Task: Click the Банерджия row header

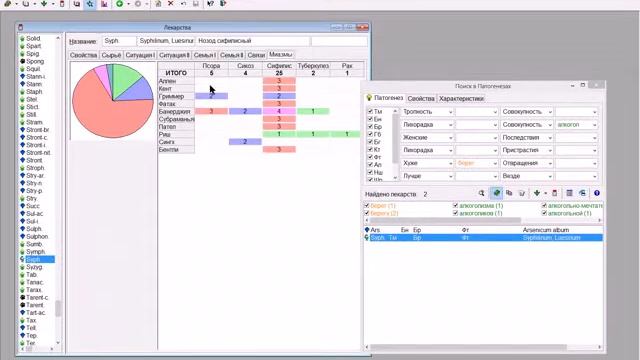Action: coord(176,111)
